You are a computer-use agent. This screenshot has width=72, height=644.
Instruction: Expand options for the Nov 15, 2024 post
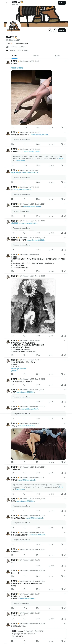[x=65, y=276]
